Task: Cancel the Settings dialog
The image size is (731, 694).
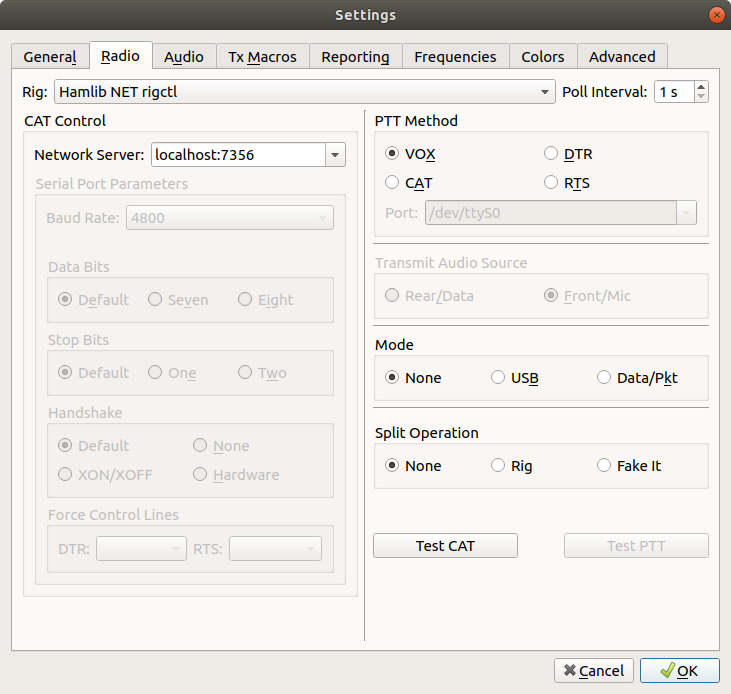Action: [594, 671]
